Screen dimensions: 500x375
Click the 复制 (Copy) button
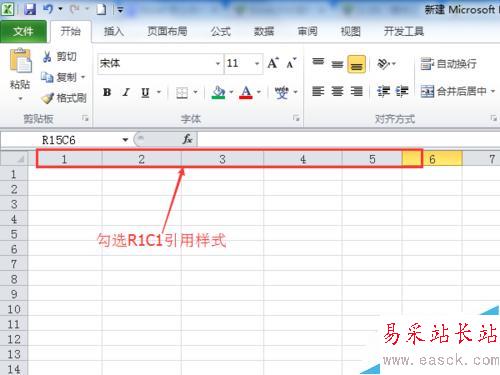point(59,77)
